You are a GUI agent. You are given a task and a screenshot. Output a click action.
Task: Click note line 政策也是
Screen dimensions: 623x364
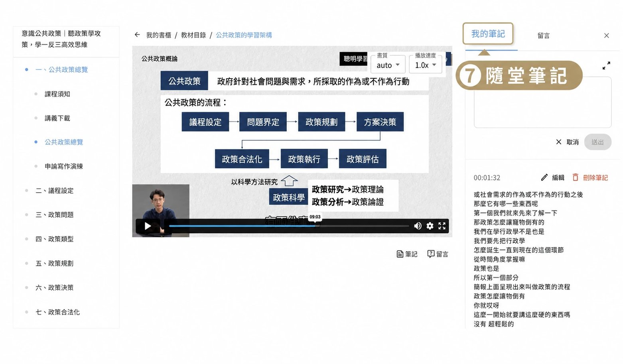point(486,268)
